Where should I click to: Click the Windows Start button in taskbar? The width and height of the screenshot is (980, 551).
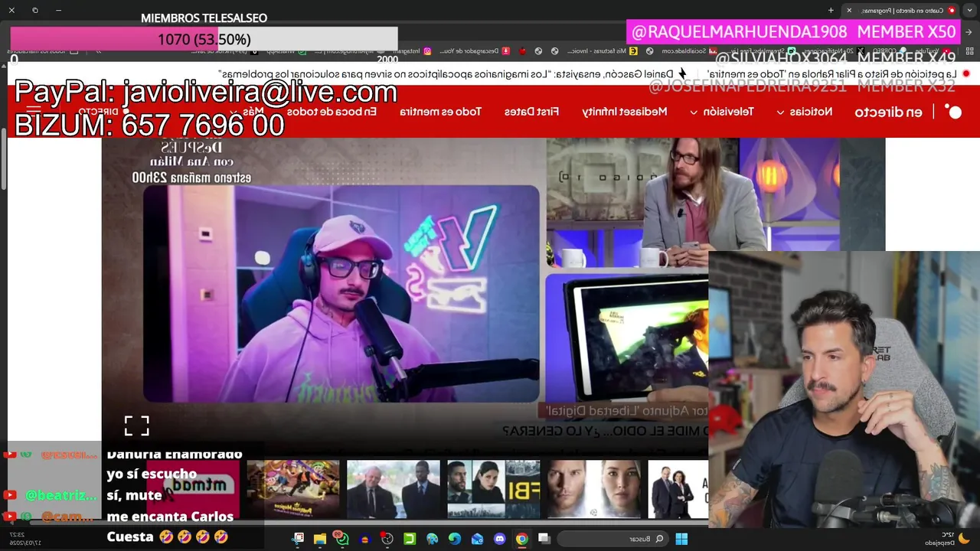[681, 539]
